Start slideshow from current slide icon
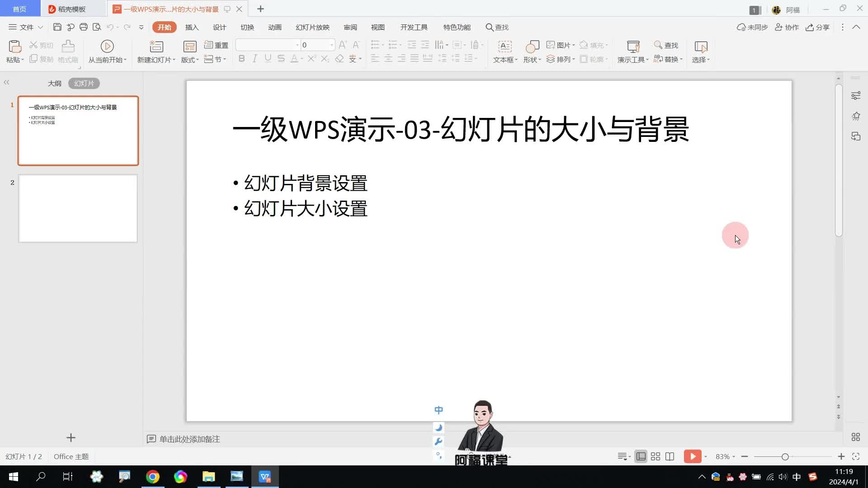Viewport: 868px width, 488px height. coord(107,46)
